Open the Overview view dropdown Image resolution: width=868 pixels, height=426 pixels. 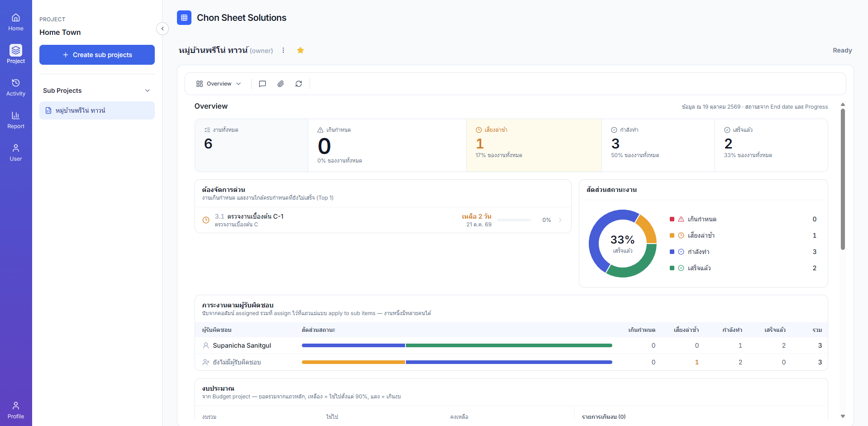[x=219, y=84]
